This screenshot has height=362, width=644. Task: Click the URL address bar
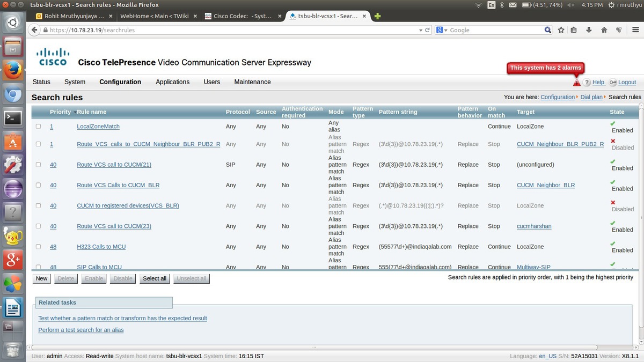tap(231, 30)
